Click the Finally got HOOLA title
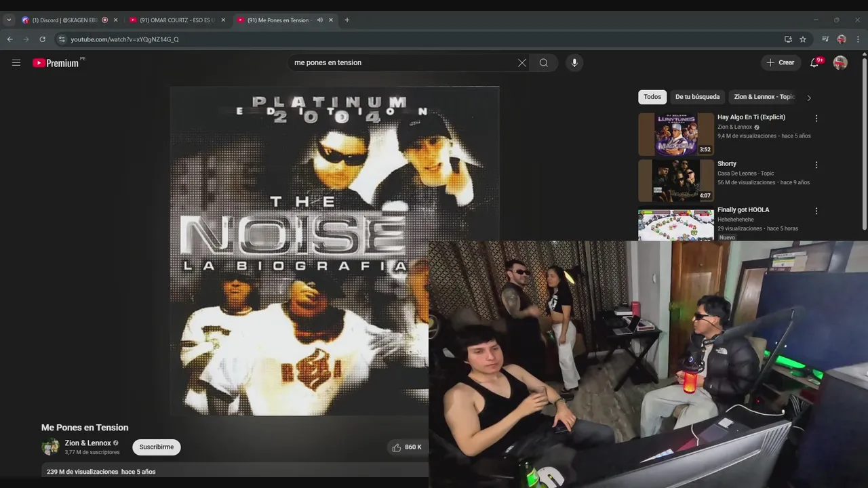Image resolution: width=868 pixels, height=488 pixels. tap(743, 209)
